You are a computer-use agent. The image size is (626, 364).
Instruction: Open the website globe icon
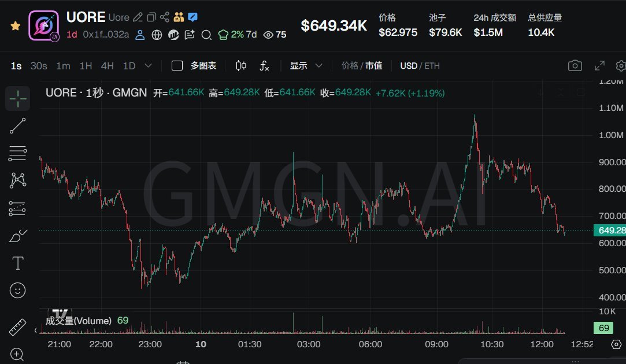pos(157,35)
